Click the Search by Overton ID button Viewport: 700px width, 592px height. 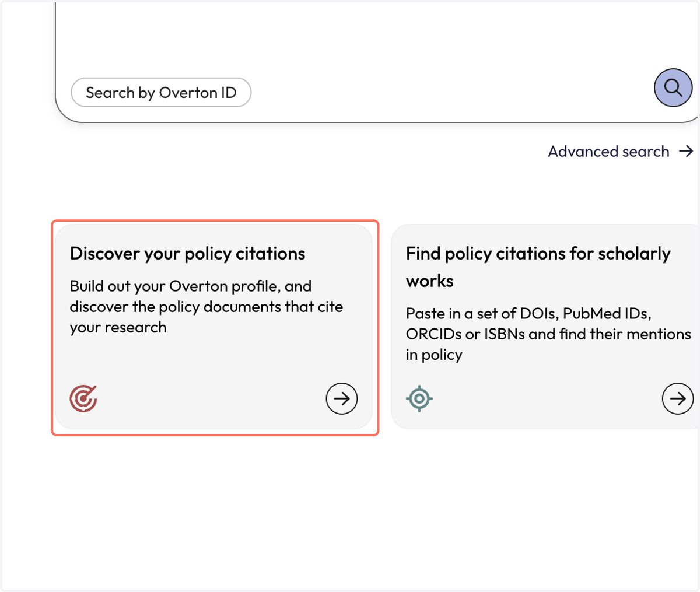161,93
